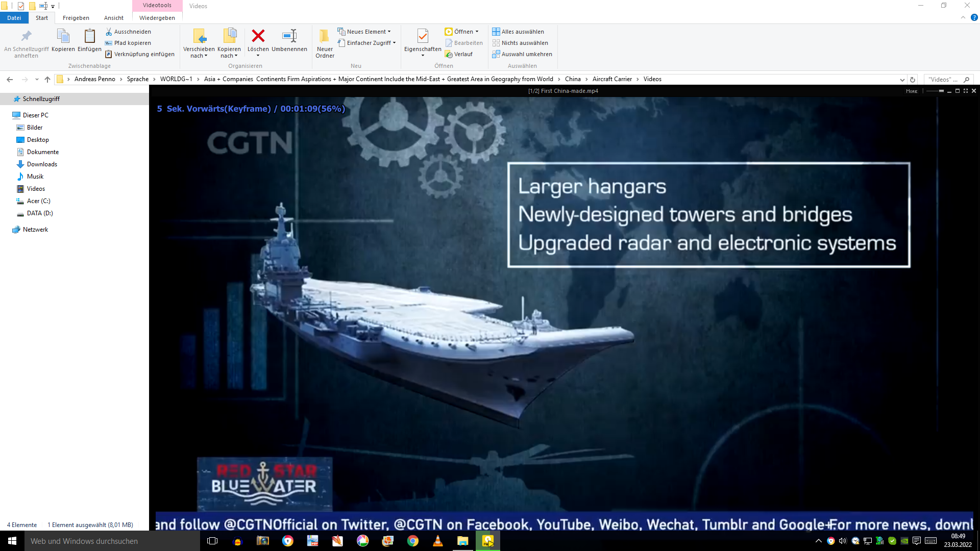Screen dimensions: 980x551
Task: Click Nichts auswählen
Action: pyautogui.click(x=520, y=43)
